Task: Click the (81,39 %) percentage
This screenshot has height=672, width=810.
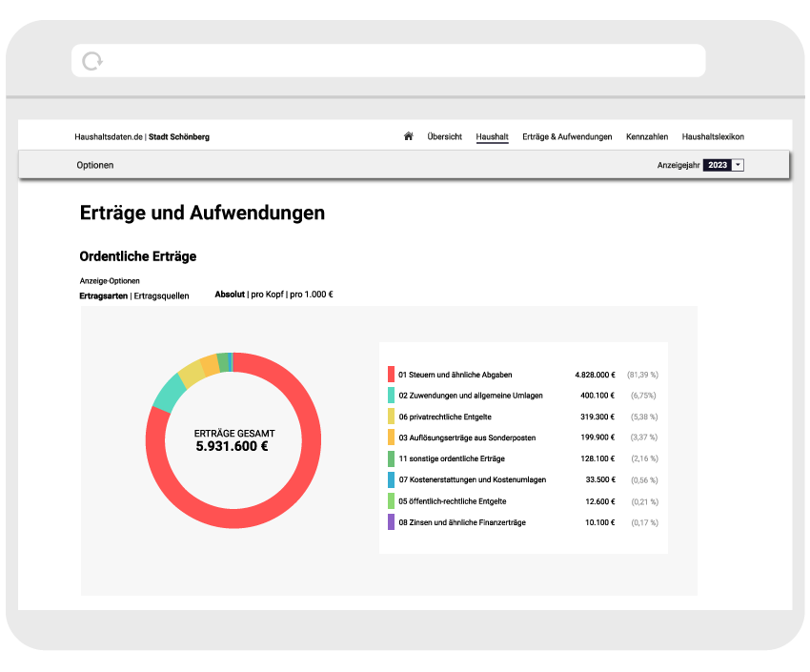Action: pos(642,375)
